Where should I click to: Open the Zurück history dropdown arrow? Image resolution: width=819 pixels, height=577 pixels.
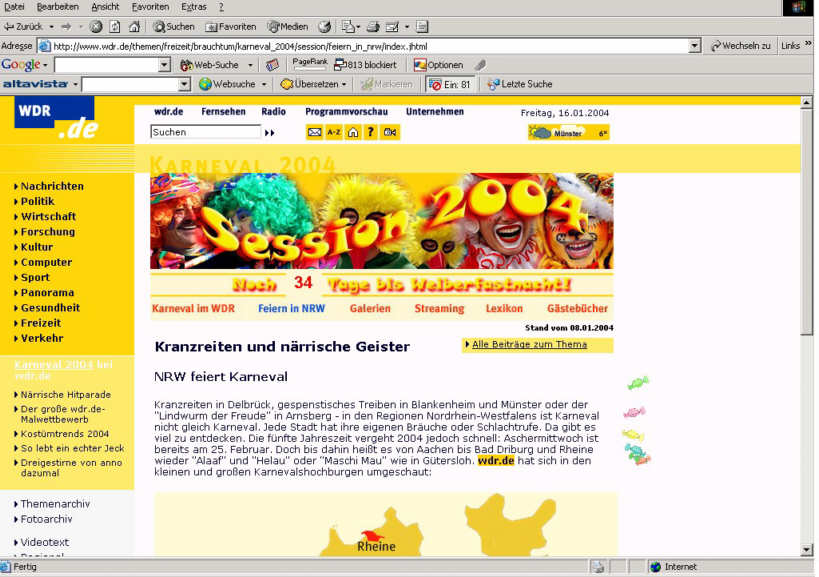pyautogui.click(x=52, y=27)
